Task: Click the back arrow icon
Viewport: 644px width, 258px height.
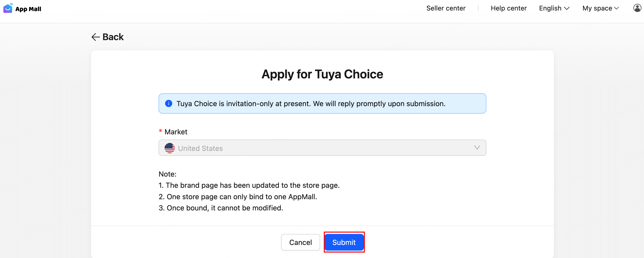Action: click(95, 37)
